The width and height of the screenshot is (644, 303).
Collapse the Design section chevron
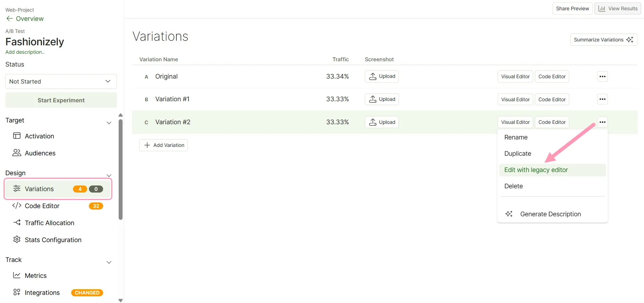tap(109, 176)
